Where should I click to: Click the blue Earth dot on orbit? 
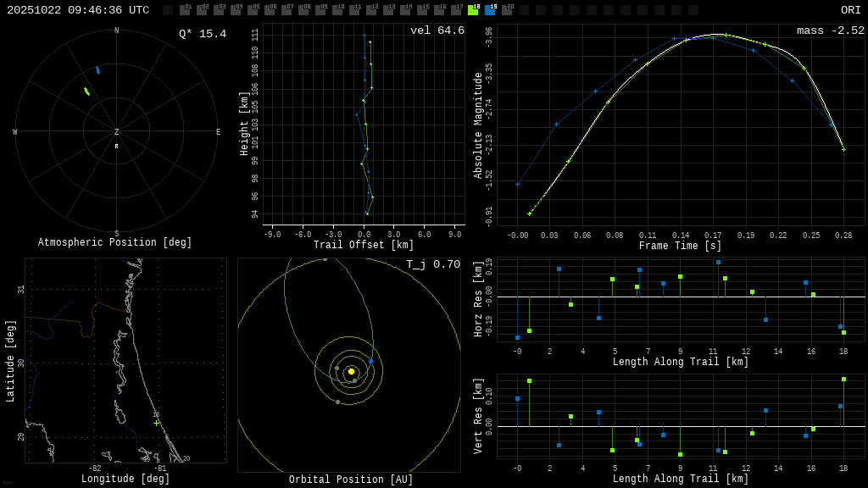click(x=370, y=362)
